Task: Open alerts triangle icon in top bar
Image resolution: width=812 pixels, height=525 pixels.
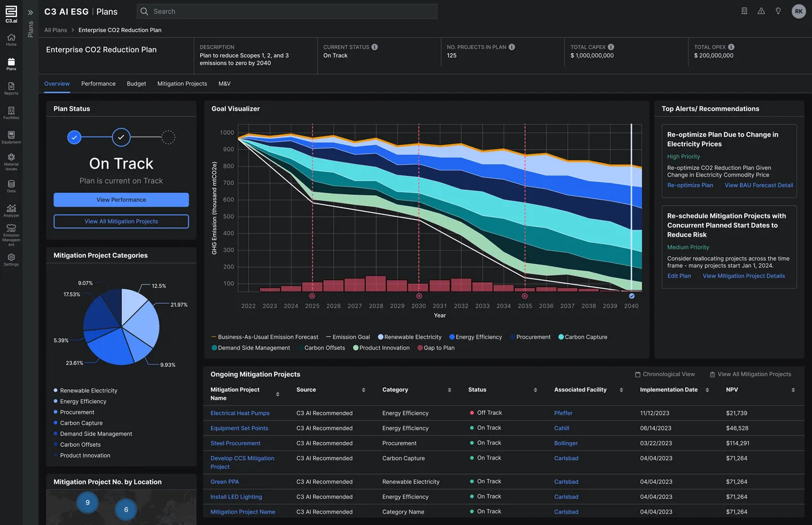Action: click(761, 11)
